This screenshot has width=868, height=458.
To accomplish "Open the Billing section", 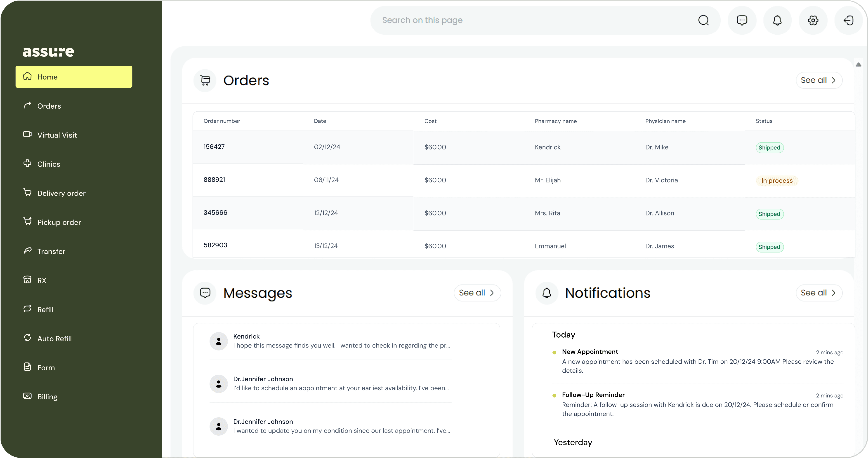I will click(x=47, y=396).
